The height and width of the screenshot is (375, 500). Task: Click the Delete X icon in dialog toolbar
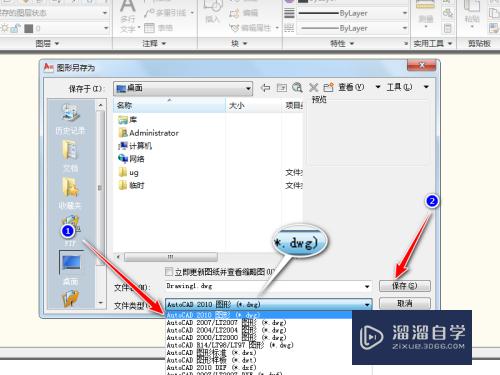313,88
